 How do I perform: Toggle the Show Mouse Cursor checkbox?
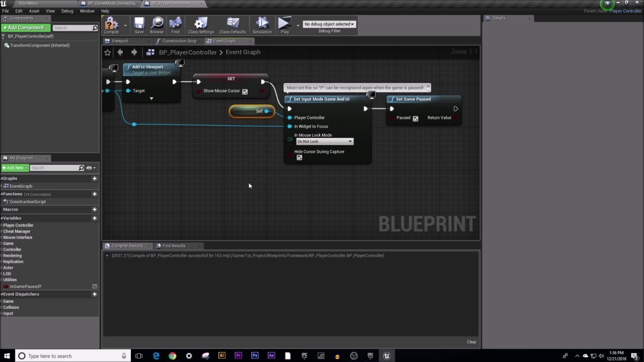click(x=245, y=92)
